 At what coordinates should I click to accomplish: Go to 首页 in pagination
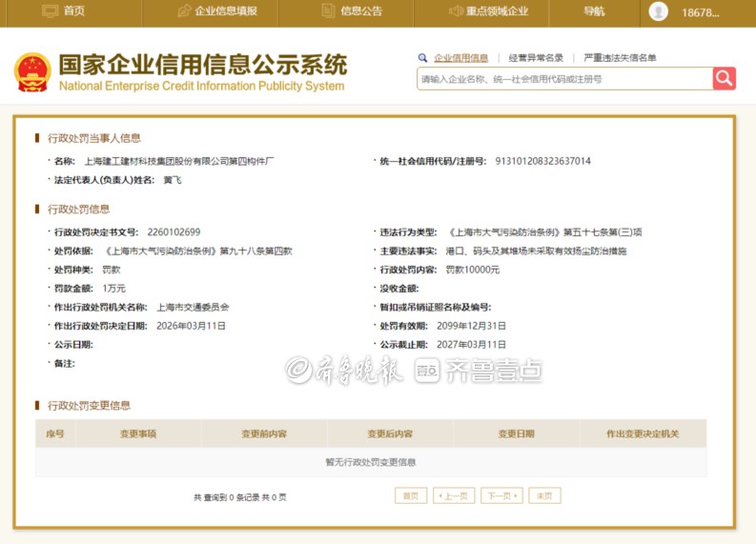[411, 496]
